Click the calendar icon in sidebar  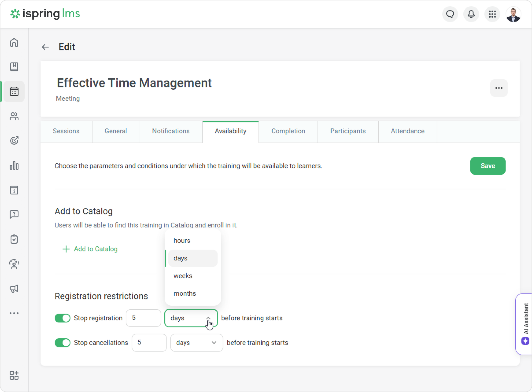click(x=14, y=92)
